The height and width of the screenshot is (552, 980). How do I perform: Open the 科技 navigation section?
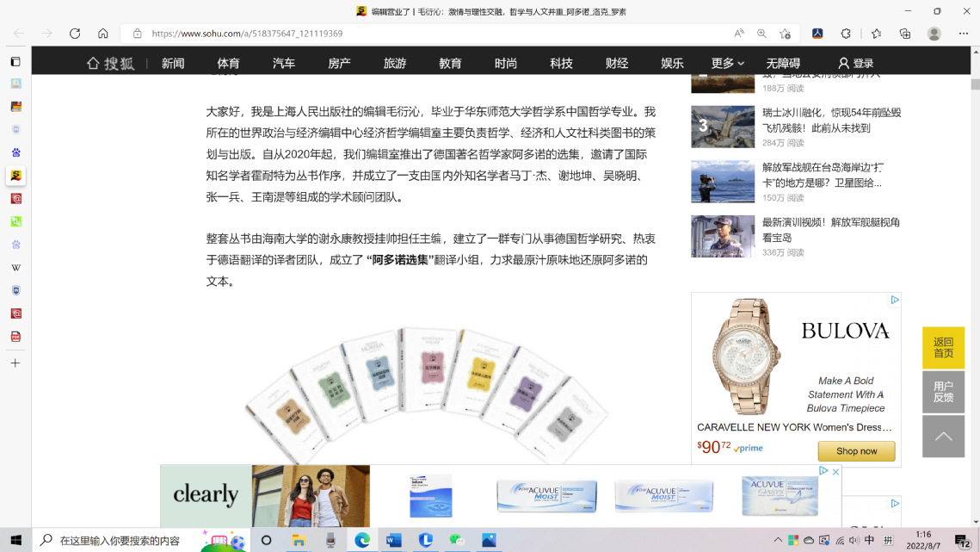561,63
